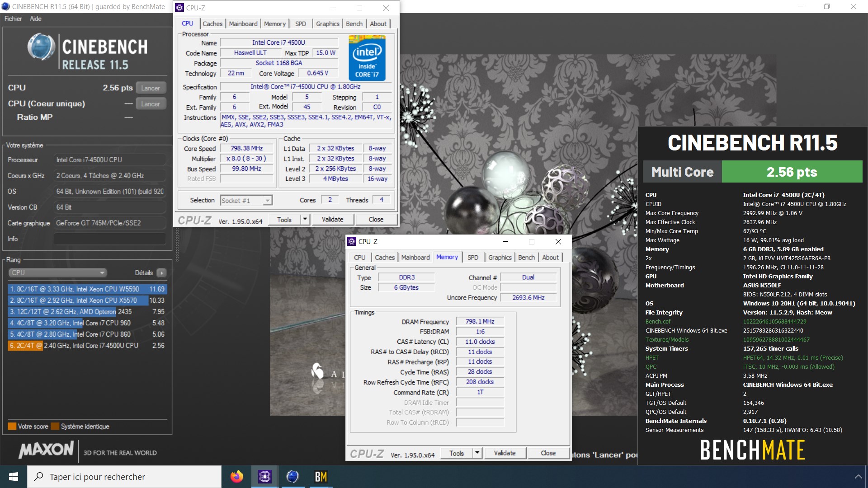Click Tools button in top CPU-Z
This screenshot has height=488, width=868.
point(284,219)
